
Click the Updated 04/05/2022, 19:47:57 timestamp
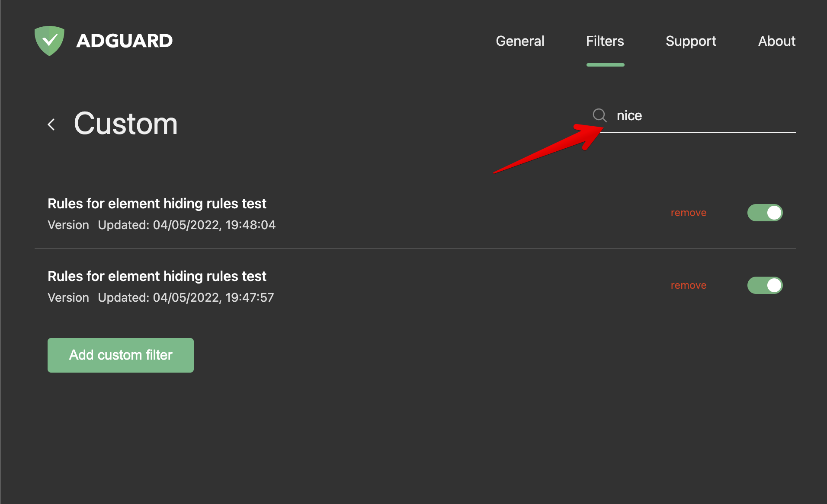(186, 298)
